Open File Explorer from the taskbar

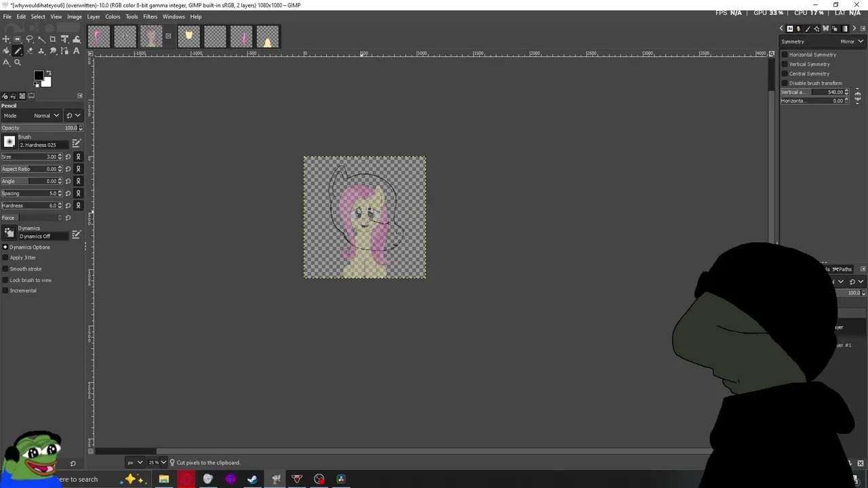[163, 479]
